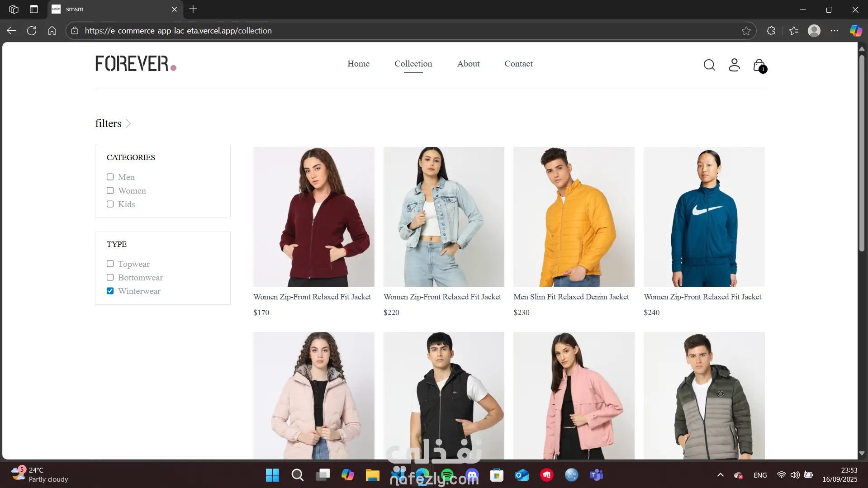Open the site search icon
The image size is (868, 488).
click(709, 65)
